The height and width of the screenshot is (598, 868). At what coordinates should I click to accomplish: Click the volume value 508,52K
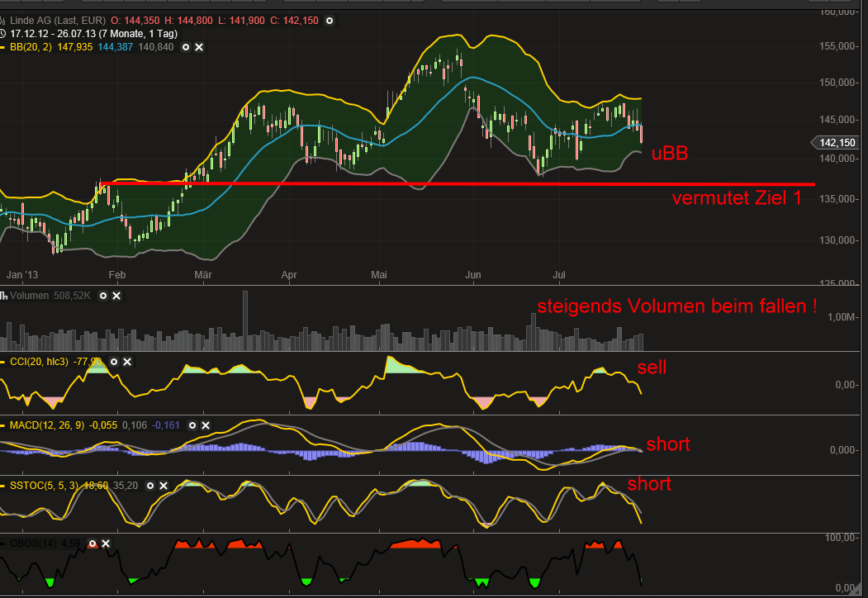coord(72,296)
